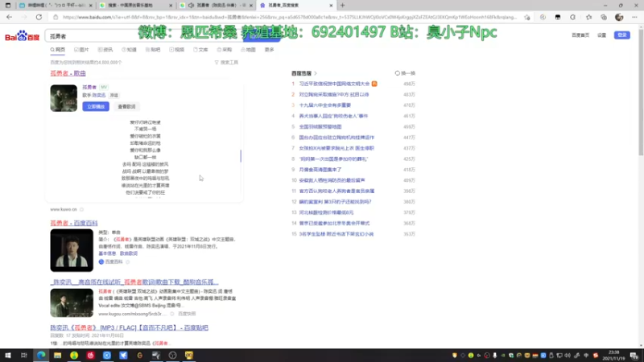Select the 贴吧 search category tab
The height and width of the screenshot is (362, 644).
pos(153,50)
